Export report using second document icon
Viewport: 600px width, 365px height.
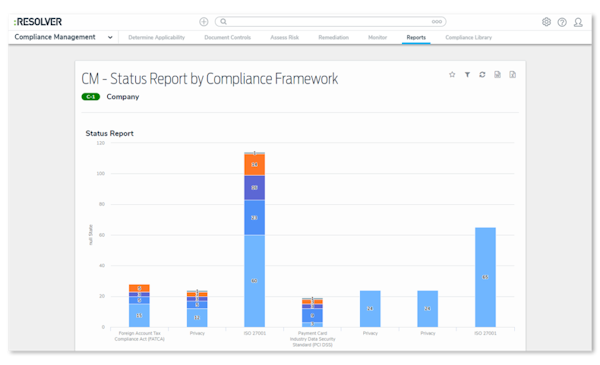click(x=512, y=75)
